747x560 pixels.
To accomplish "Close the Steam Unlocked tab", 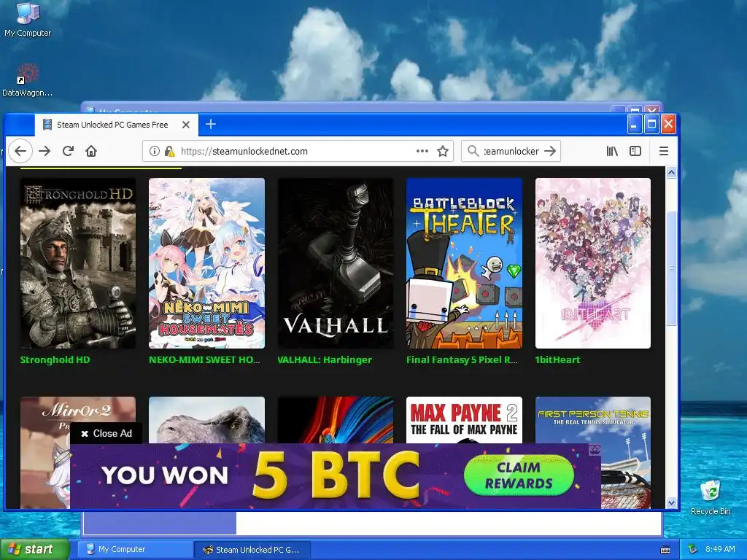I will pos(186,125).
